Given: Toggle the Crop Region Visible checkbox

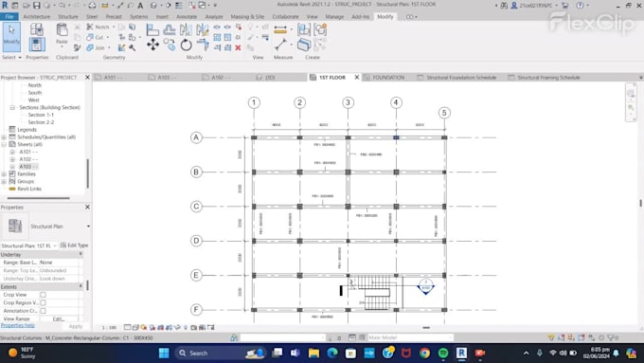Looking at the screenshot, I should point(44,302).
